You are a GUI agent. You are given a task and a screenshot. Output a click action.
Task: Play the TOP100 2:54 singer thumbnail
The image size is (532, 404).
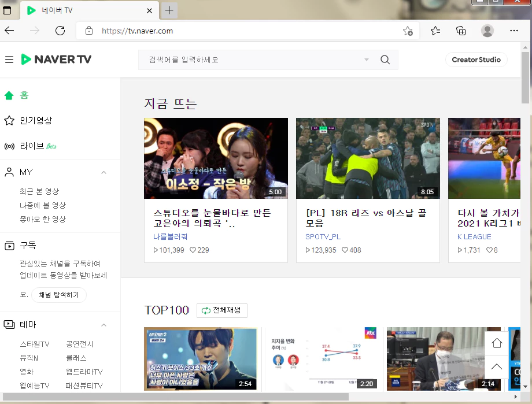(x=201, y=358)
